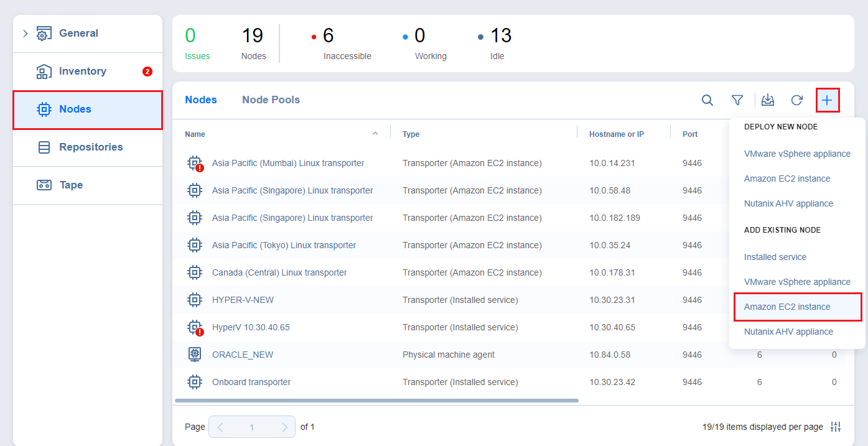
Task: Refresh the nodes list
Action: click(x=796, y=100)
